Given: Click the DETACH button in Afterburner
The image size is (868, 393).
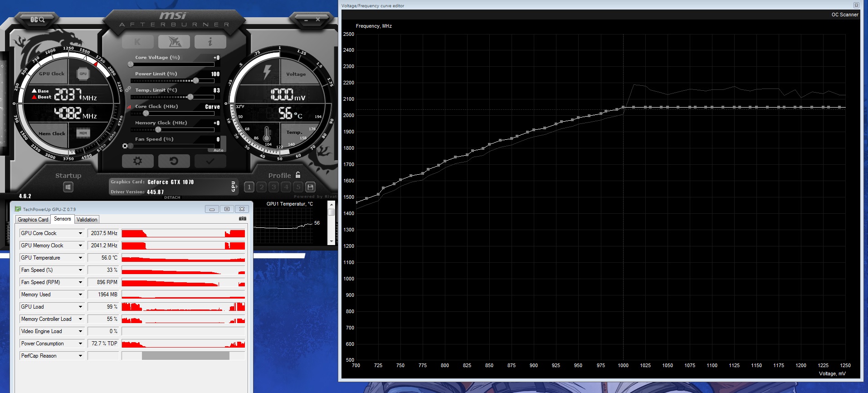Looking at the screenshot, I should pos(172,197).
